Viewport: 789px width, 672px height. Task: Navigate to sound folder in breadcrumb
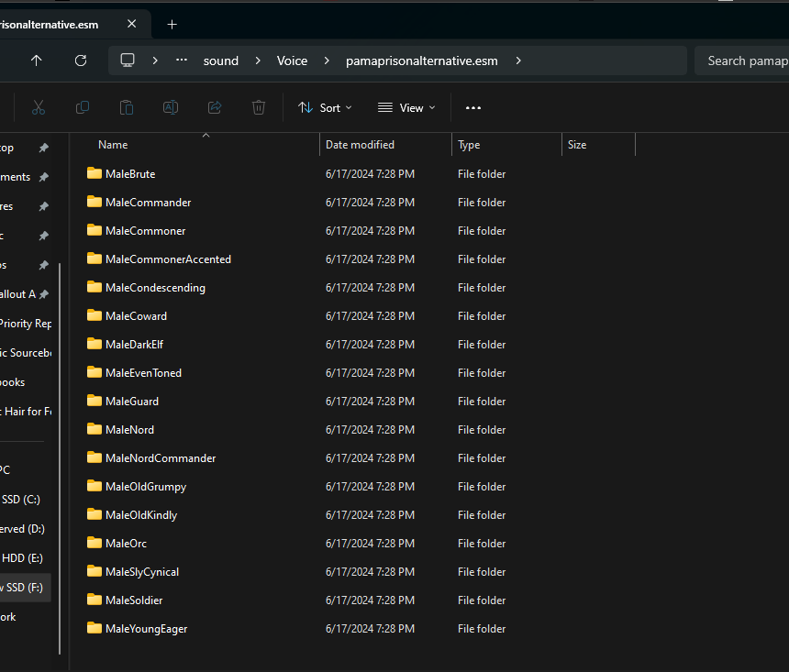[221, 61]
